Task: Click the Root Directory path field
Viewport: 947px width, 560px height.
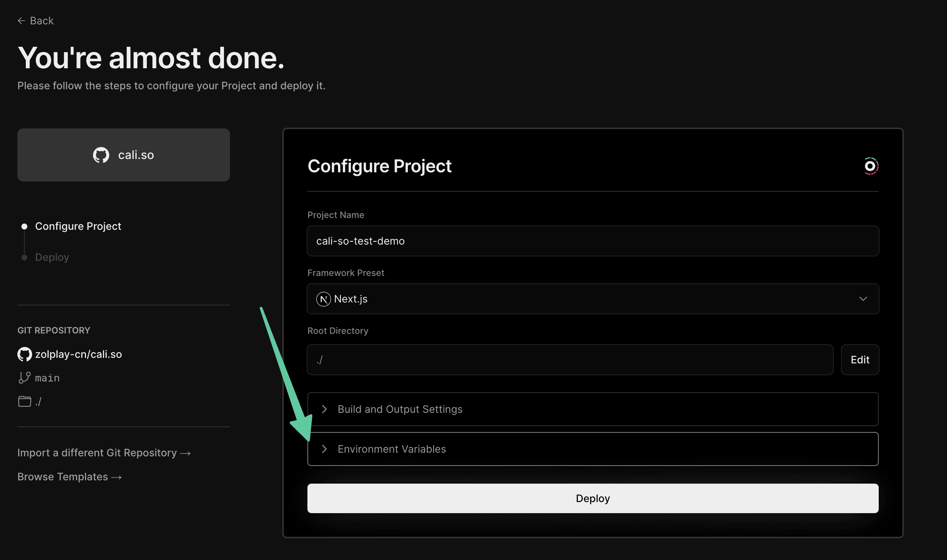Action: [570, 360]
